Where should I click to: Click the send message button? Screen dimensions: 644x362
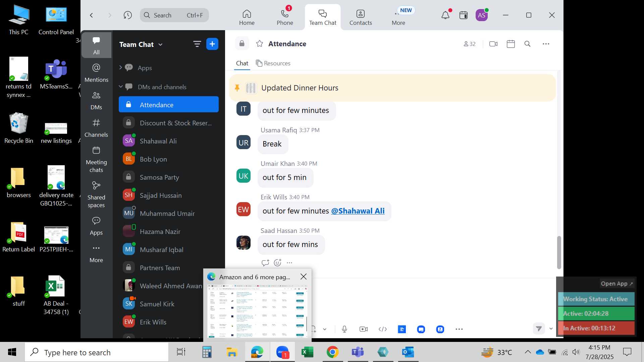click(539, 329)
